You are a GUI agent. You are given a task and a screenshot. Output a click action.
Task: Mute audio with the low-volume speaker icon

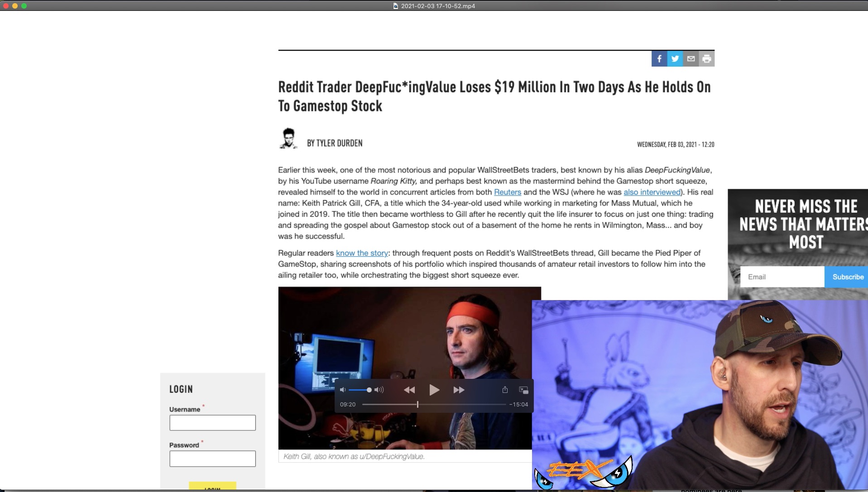click(343, 390)
